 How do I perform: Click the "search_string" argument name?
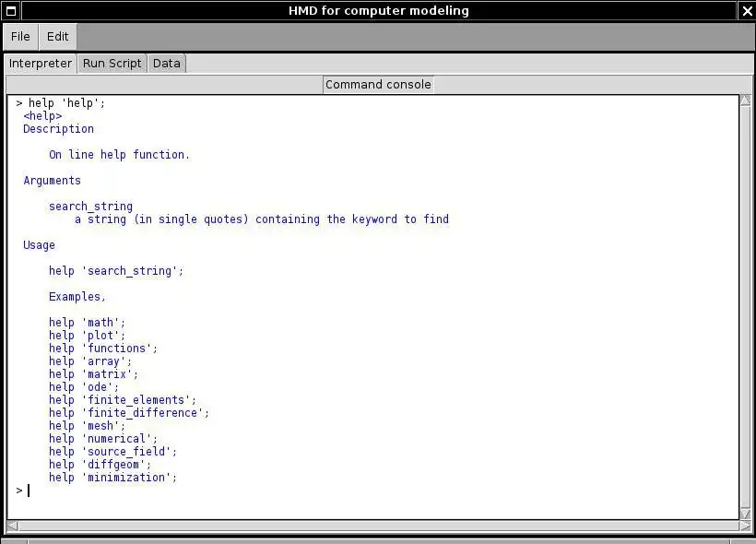coord(90,207)
